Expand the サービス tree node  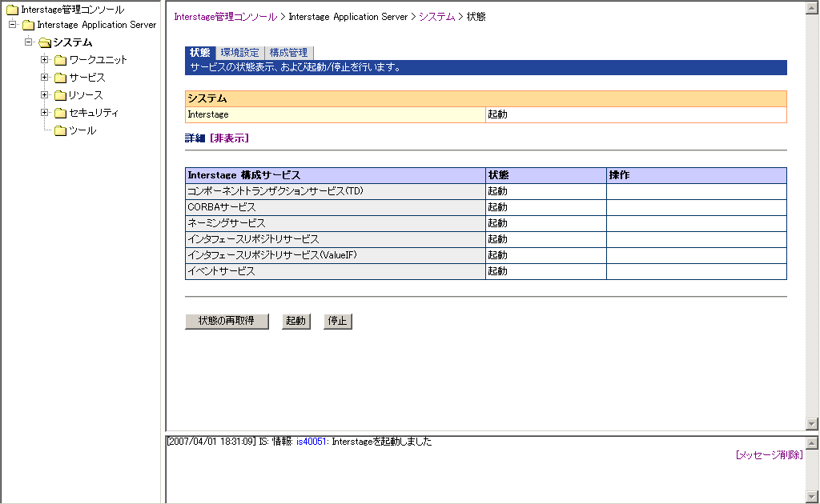(45, 78)
